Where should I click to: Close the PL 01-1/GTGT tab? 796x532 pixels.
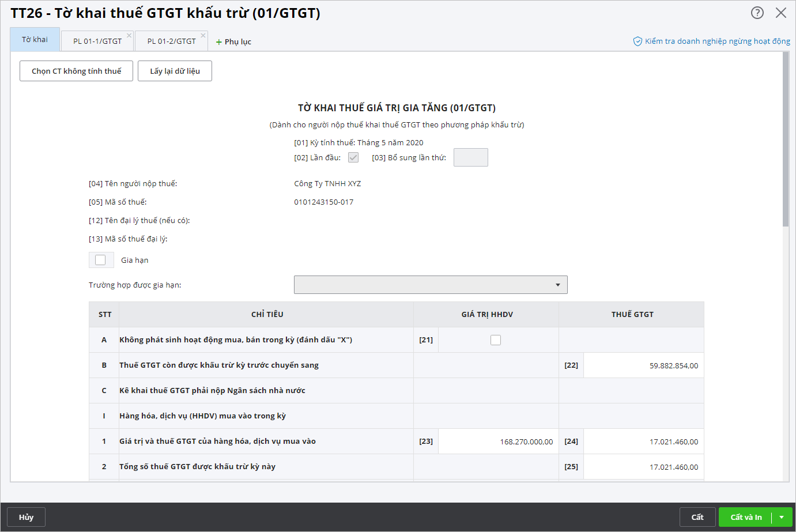click(129, 36)
